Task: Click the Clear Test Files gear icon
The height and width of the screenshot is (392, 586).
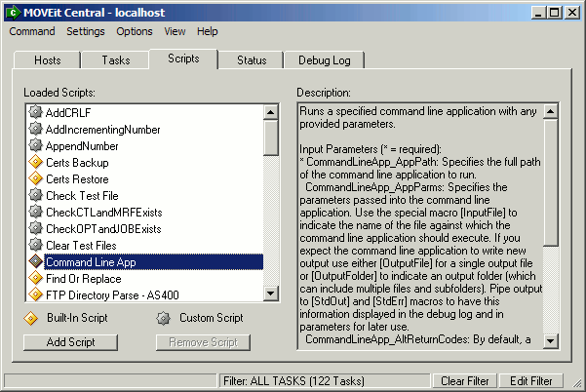Action: [x=35, y=245]
